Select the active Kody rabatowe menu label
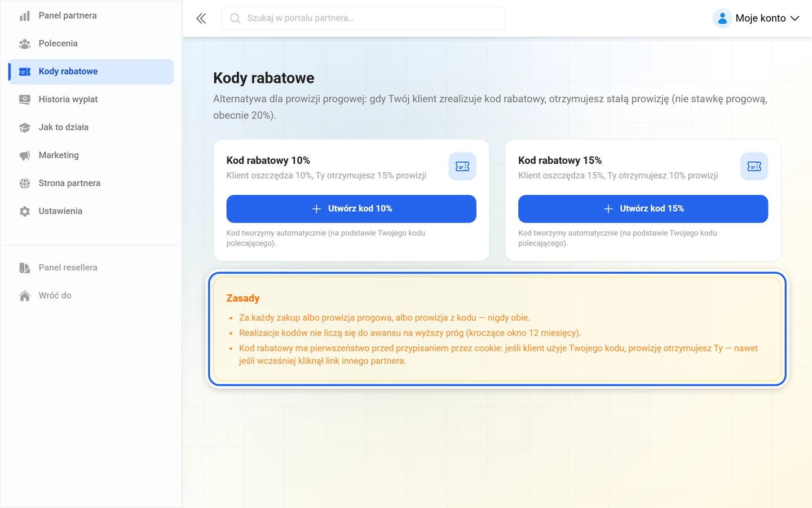Screen dimensions: 812x508 coord(68,72)
